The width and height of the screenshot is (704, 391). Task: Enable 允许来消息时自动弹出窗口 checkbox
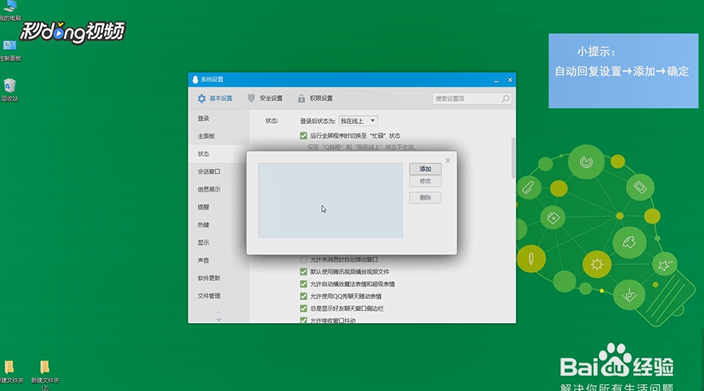point(304,259)
